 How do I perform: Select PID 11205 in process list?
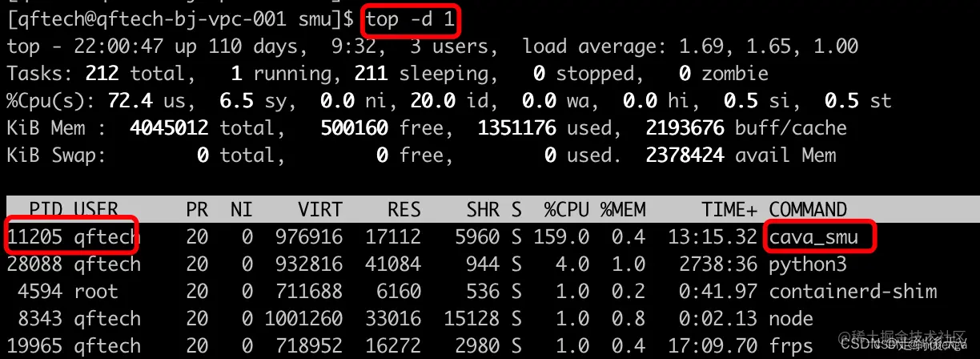(x=34, y=237)
